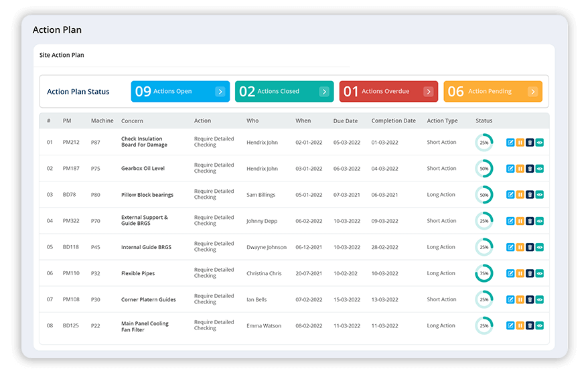Expand Actions Closed with chevron arrow
This screenshot has width=588, height=379.
(324, 92)
